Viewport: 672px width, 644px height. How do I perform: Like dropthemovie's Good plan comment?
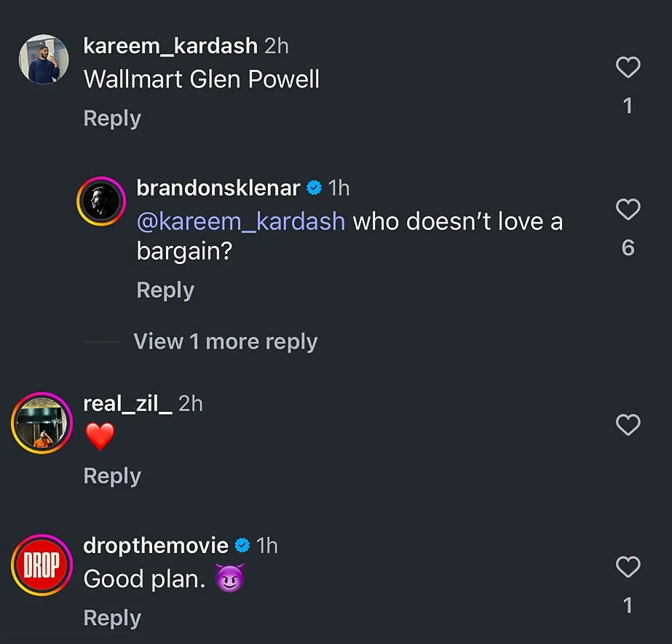628,566
